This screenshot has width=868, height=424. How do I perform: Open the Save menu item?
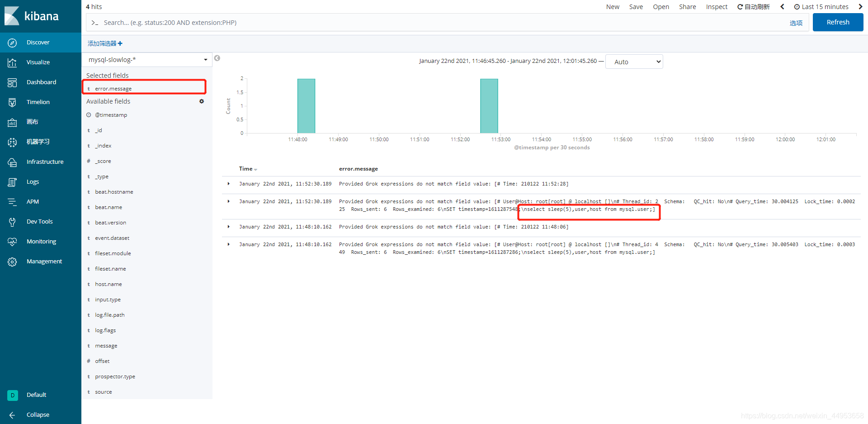pos(636,7)
